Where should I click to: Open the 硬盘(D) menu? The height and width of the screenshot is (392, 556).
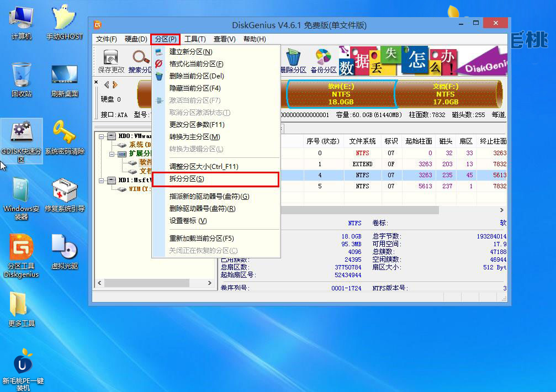tap(136, 39)
